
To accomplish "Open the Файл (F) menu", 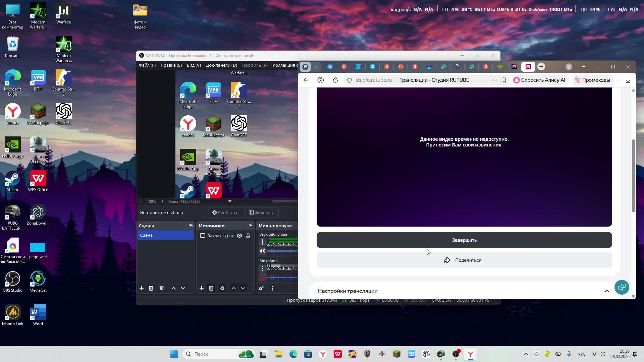I will click(x=147, y=65).
